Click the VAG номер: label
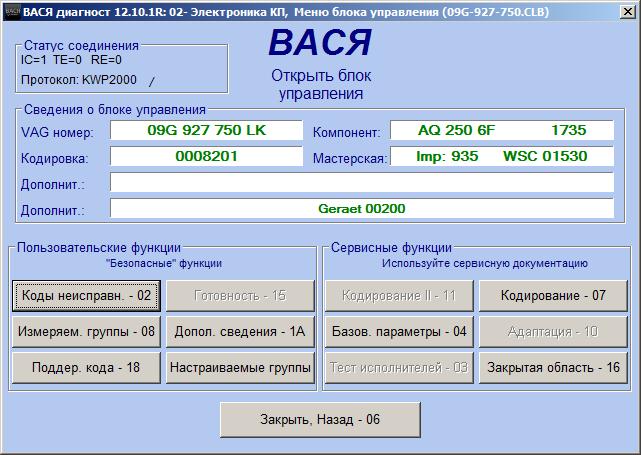Image resolution: width=641 pixels, height=455 pixels. (57, 132)
